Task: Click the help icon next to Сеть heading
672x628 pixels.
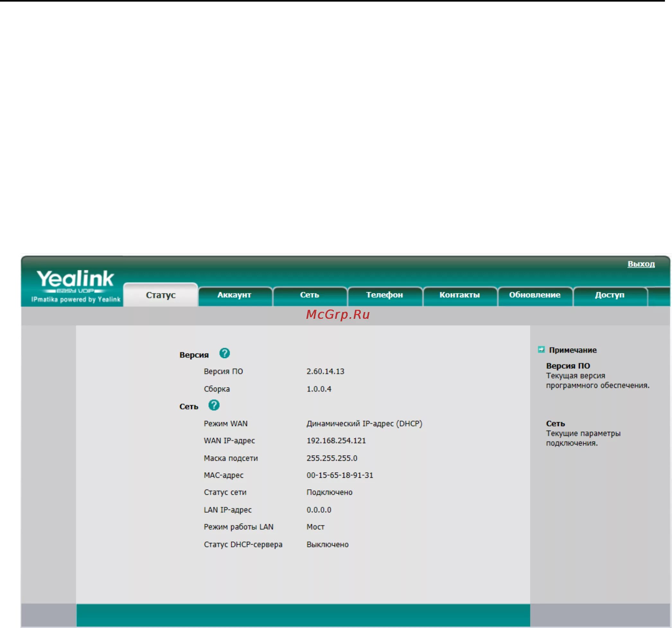Action: point(214,405)
